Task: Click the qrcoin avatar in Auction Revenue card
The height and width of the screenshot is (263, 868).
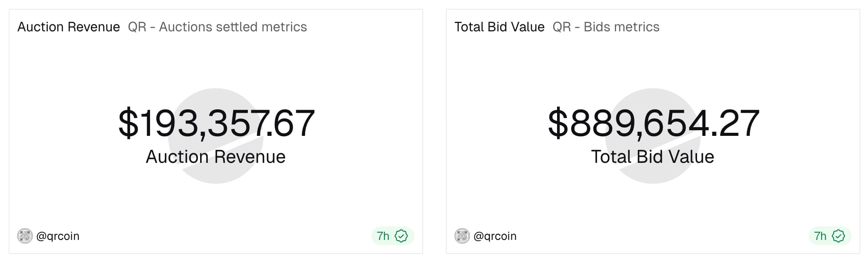Action: click(25, 236)
